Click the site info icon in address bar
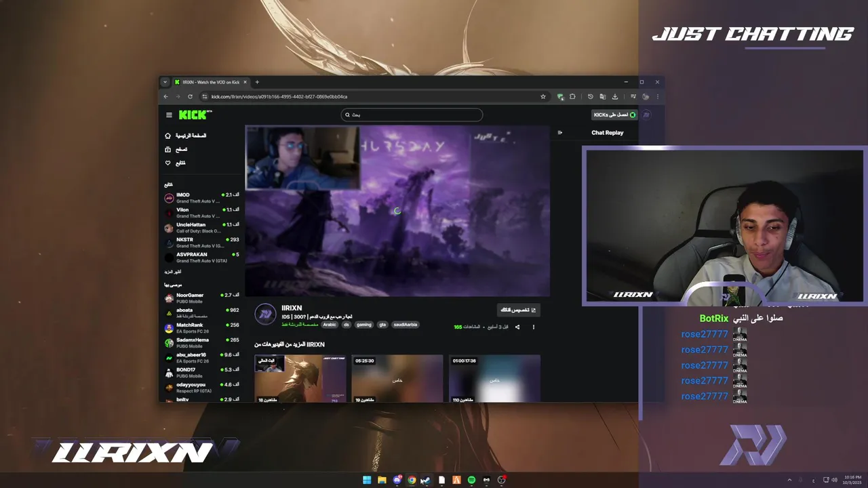868x488 pixels. [205, 96]
